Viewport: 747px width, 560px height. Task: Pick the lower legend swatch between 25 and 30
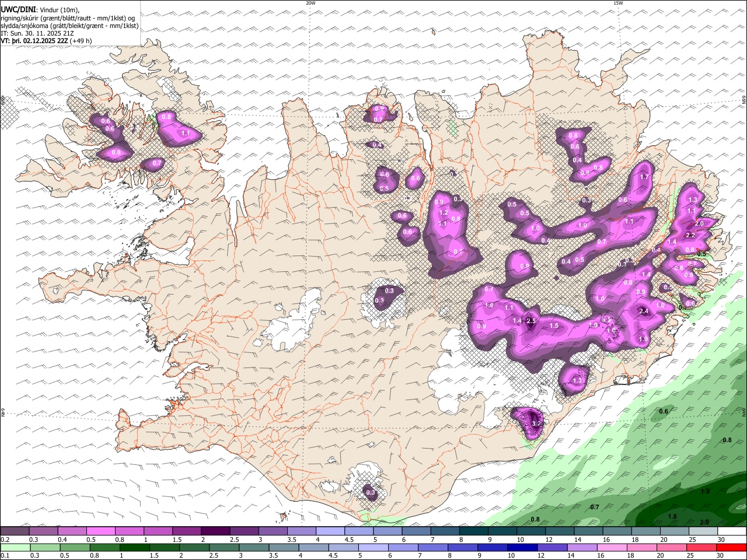click(x=701, y=547)
